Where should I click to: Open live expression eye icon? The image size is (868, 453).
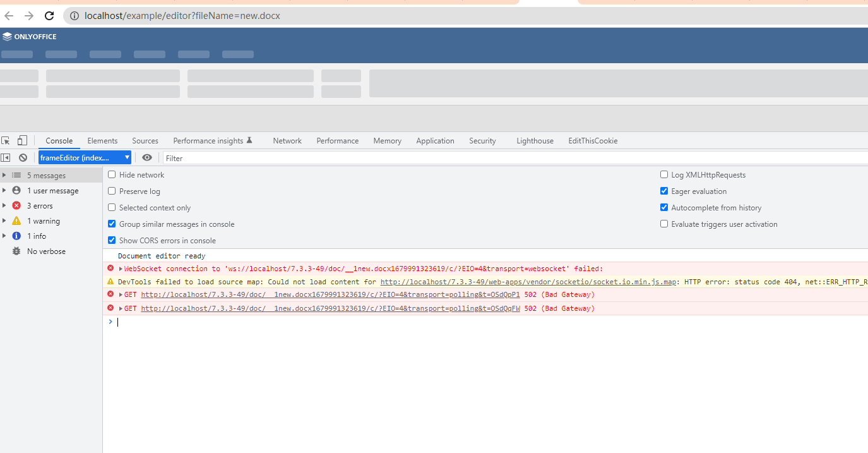tap(147, 158)
